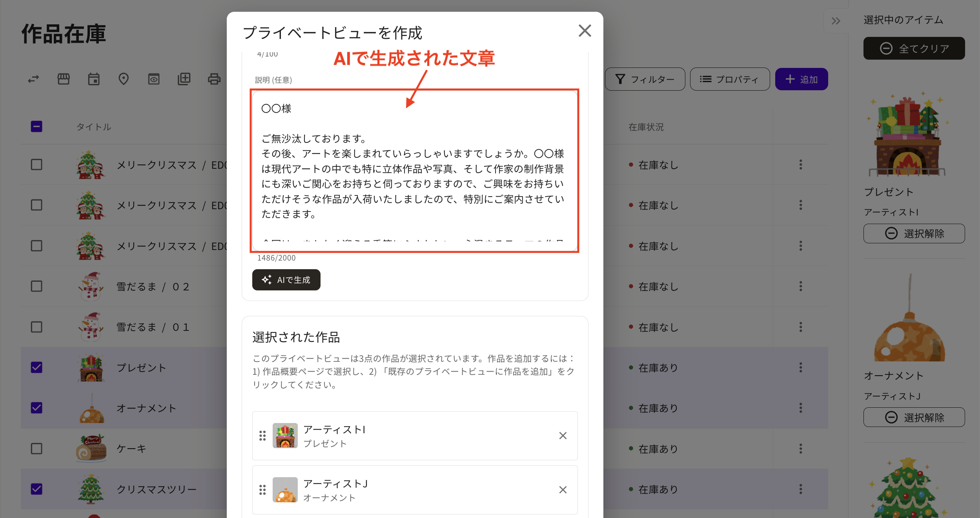This screenshot has height=518, width=980.
Task: Click the AIで生成 button
Action: (x=286, y=280)
